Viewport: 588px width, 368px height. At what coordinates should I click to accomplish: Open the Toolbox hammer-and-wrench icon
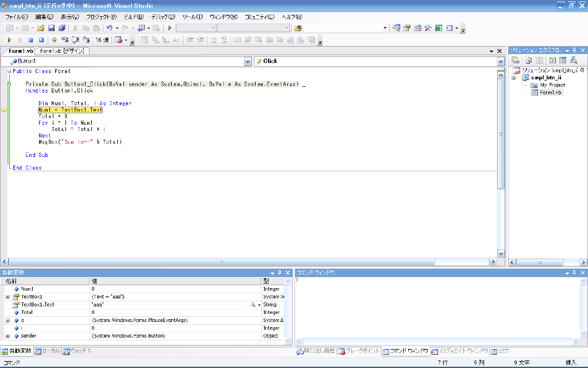click(x=428, y=28)
